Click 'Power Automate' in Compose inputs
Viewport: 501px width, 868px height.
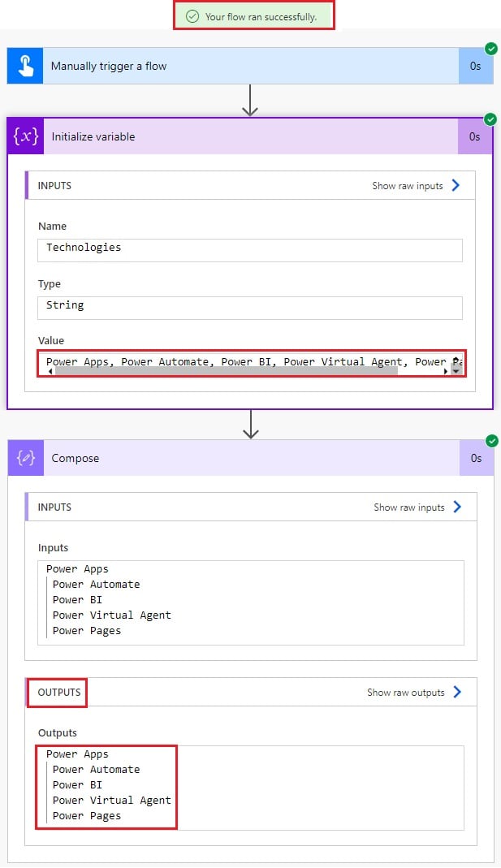(x=96, y=585)
